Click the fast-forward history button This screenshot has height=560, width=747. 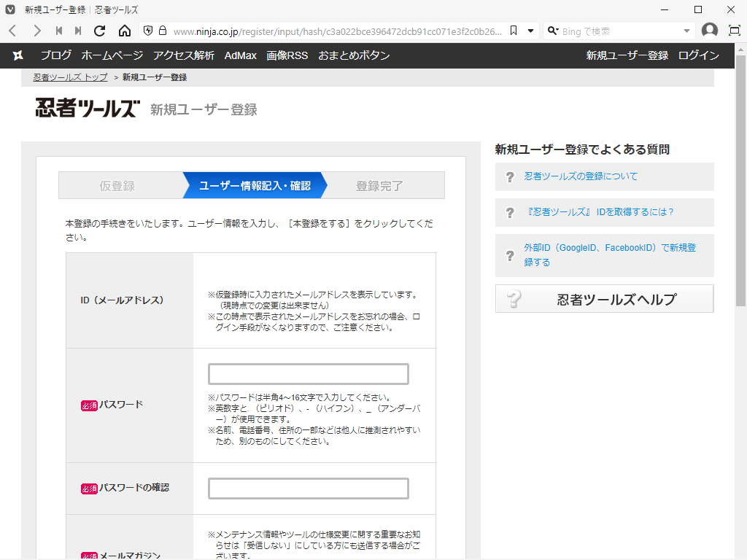tap(78, 31)
